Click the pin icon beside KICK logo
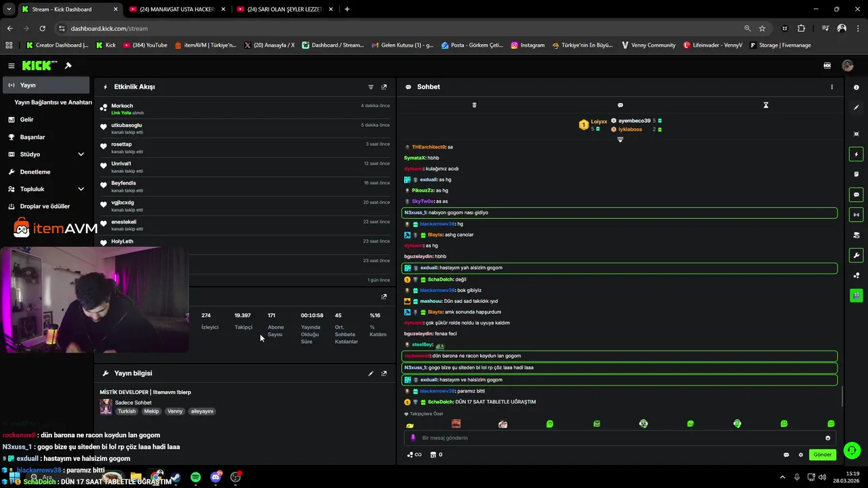The height and width of the screenshot is (488, 868). pyautogui.click(x=68, y=66)
